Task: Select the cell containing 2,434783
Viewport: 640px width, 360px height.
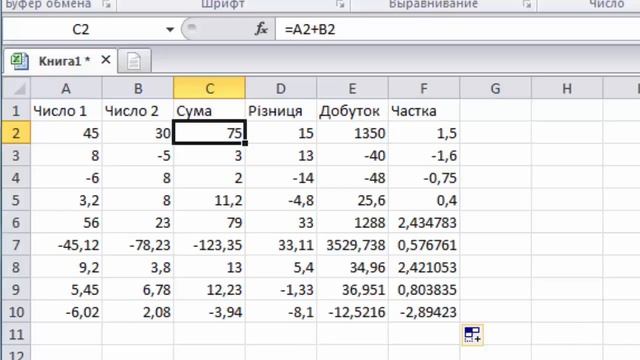Action: click(424, 222)
